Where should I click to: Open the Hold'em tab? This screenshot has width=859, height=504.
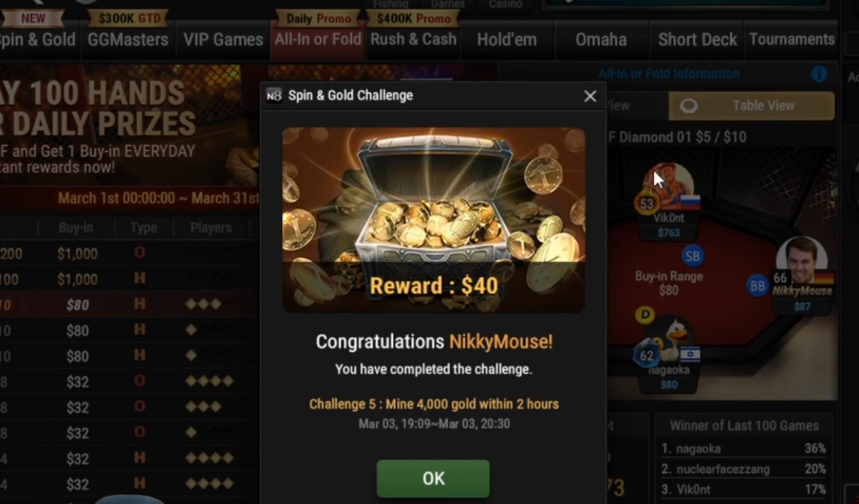[507, 40]
